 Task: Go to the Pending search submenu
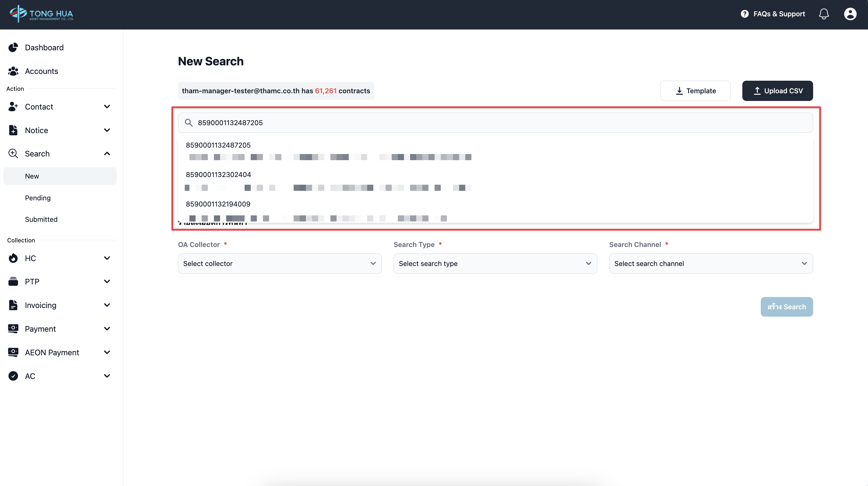point(38,198)
